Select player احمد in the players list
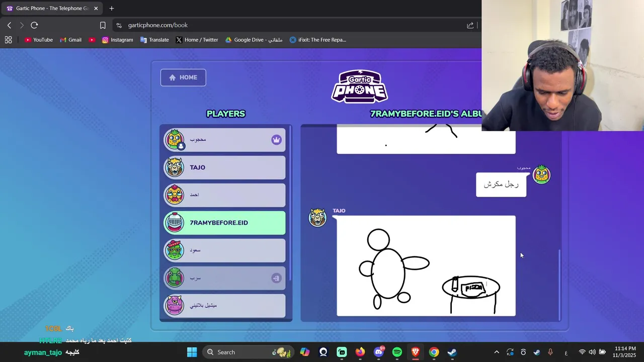The width and height of the screenshot is (644, 362). tap(224, 195)
